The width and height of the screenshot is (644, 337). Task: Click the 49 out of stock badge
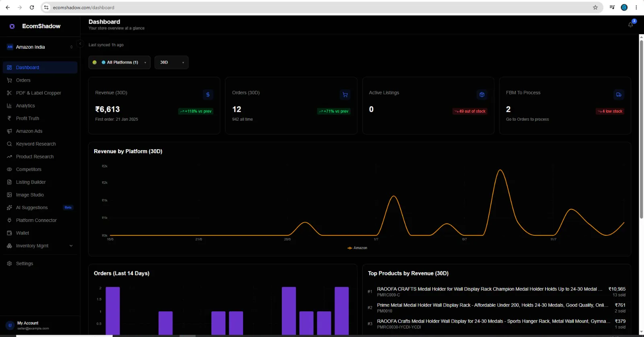click(x=470, y=111)
